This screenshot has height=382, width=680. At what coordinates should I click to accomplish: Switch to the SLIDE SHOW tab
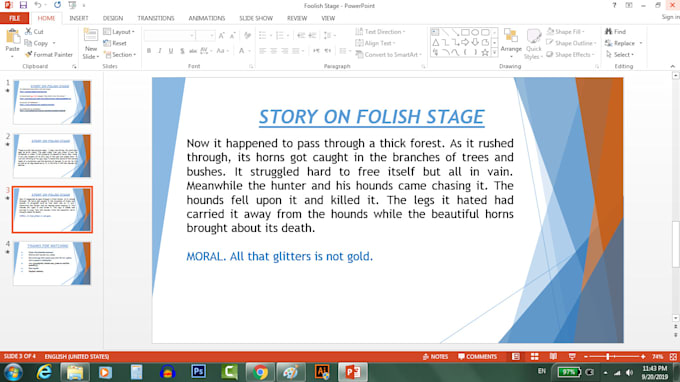point(256,18)
